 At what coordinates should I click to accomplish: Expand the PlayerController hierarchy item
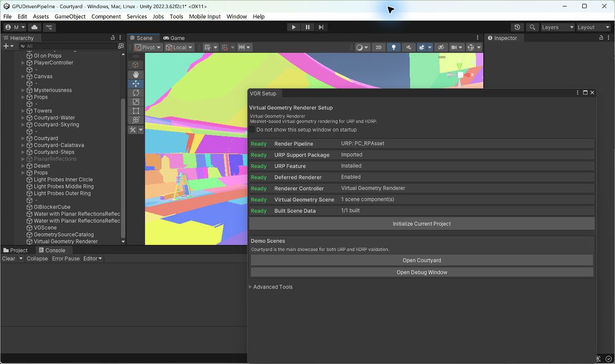[x=24, y=62]
